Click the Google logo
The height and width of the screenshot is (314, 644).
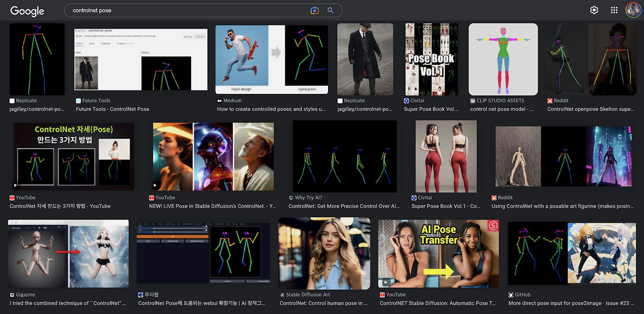coord(27,11)
